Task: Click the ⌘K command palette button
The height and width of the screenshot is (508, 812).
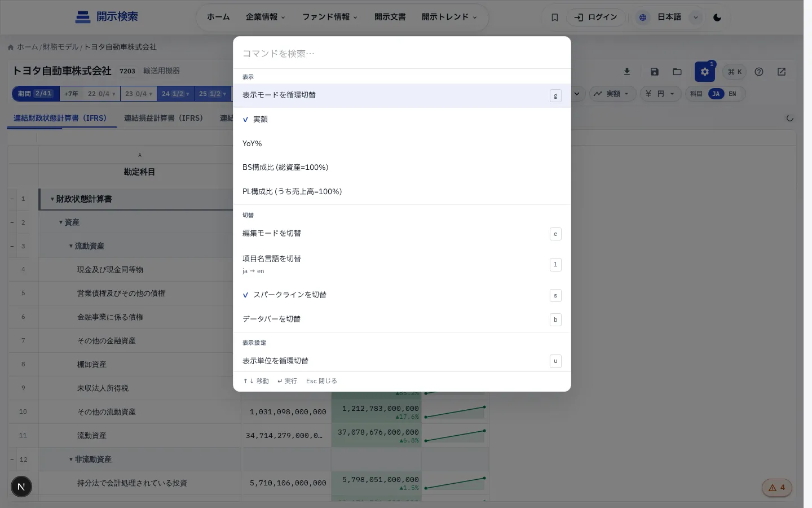Action: tap(735, 72)
